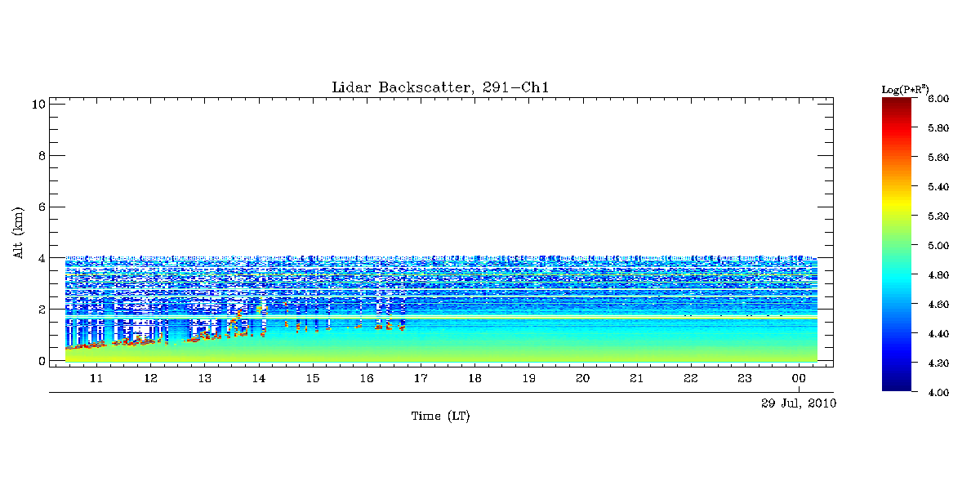Viewport: 980px width, 490px height.
Task: Click the x-axis tick label 19
Action: tap(528, 379)
